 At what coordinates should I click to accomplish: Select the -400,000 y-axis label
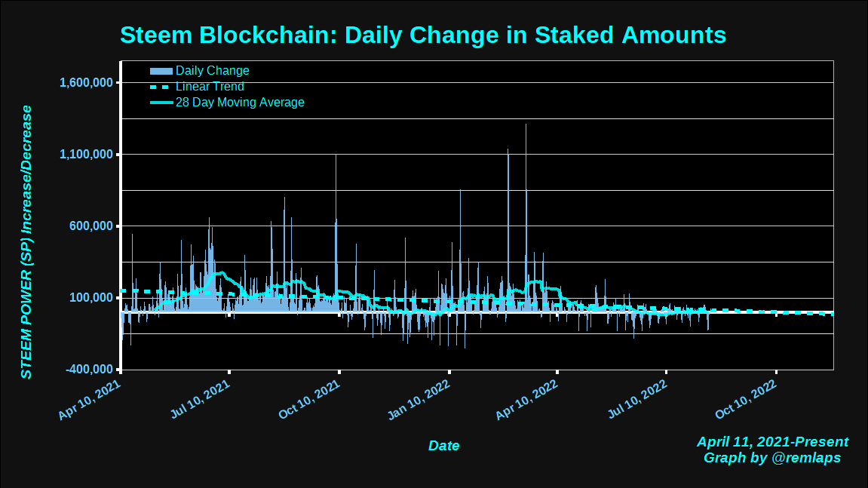[89, 369]
